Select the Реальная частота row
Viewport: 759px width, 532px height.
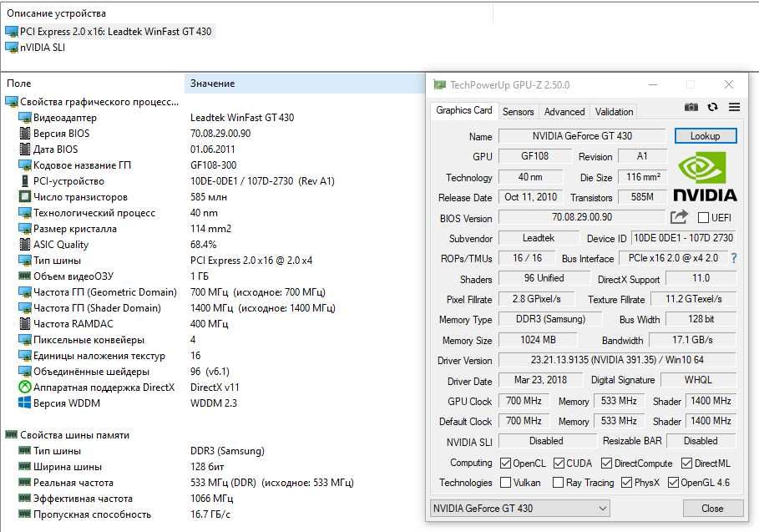(x=213, y=482)
